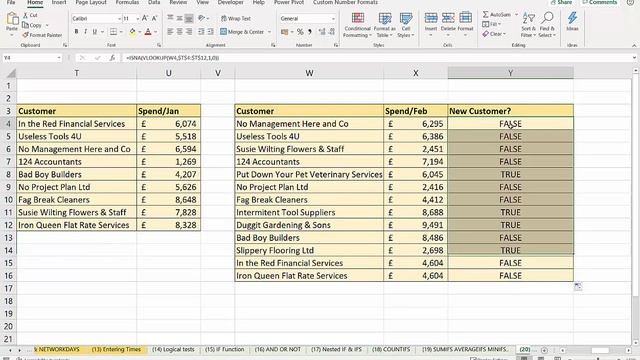Screen dimensions: 640x360
Task: Click the AutoSum sigma button
Action: [496, 15]
